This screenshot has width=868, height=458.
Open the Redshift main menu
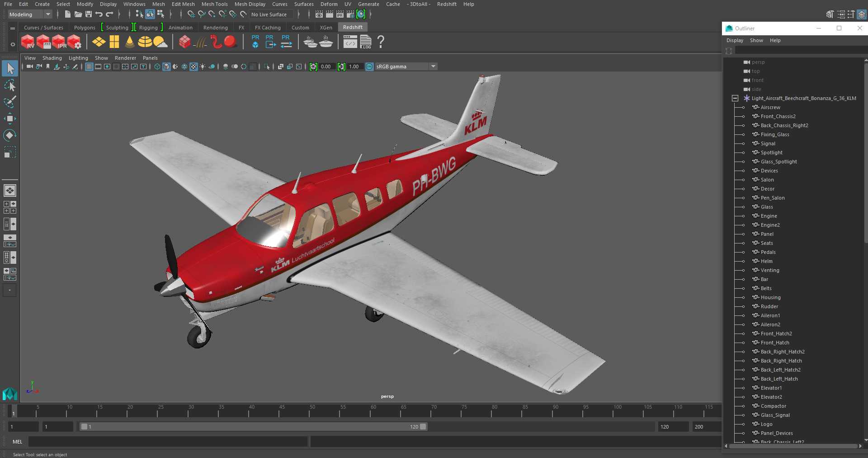[447, 4]
